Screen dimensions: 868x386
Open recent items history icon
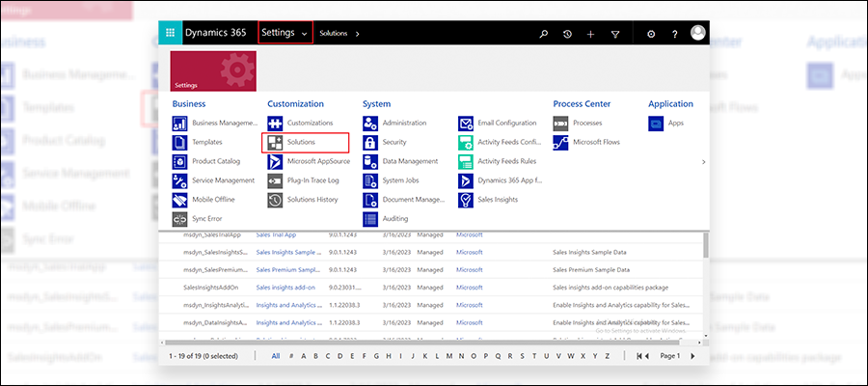point(567,34)
